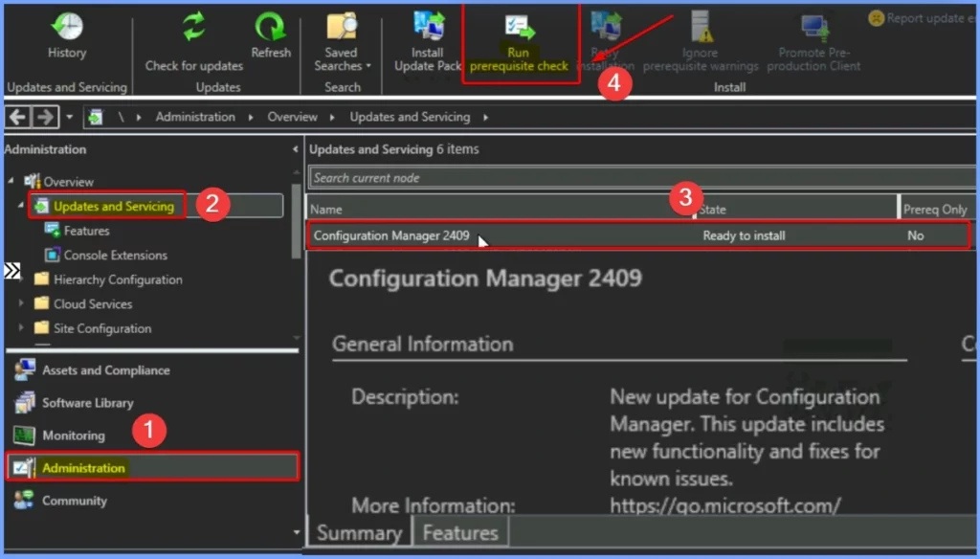Collapse the Overview tree node

[11, 181]
